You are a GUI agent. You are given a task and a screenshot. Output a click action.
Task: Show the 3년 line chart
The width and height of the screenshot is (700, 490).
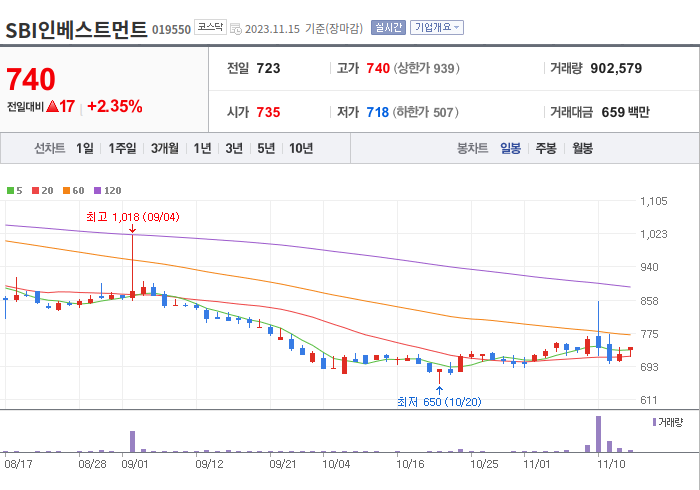tap(234, 148)
